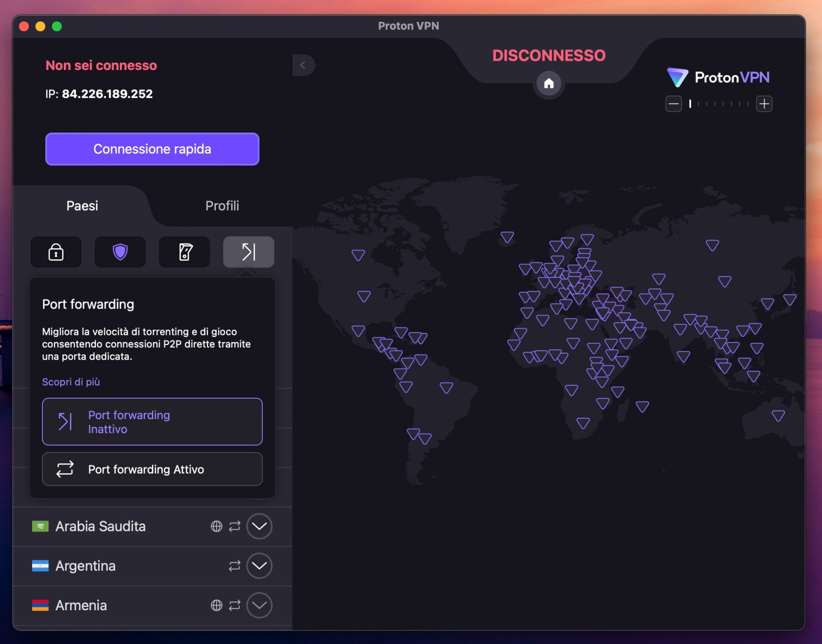
Task: Click the home icon under DISCONNESSO
Action: (x=549, y=83)
